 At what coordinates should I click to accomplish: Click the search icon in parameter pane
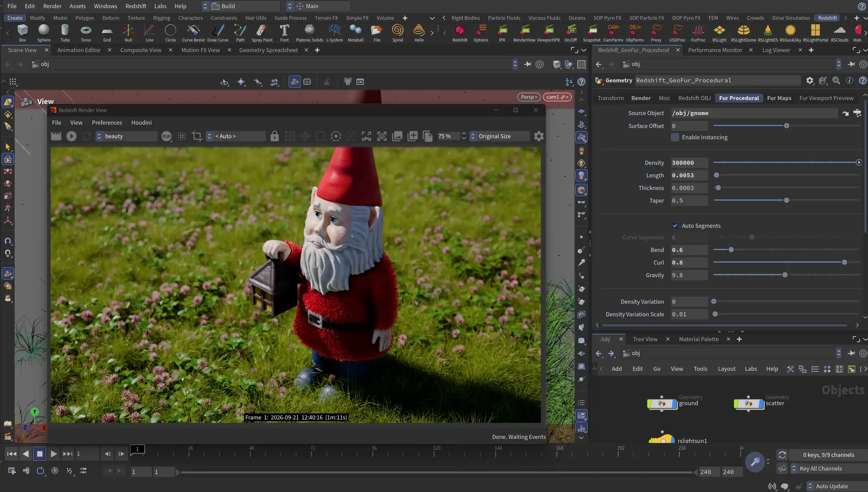point(836,80)
